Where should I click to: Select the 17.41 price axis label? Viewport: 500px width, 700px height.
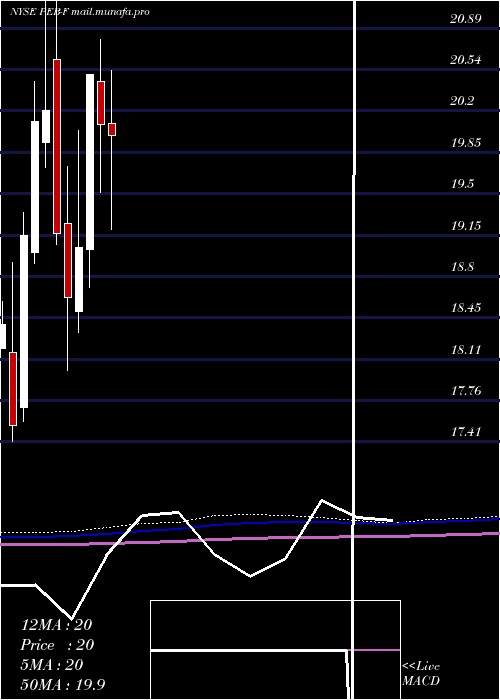(x=466, y=432)
